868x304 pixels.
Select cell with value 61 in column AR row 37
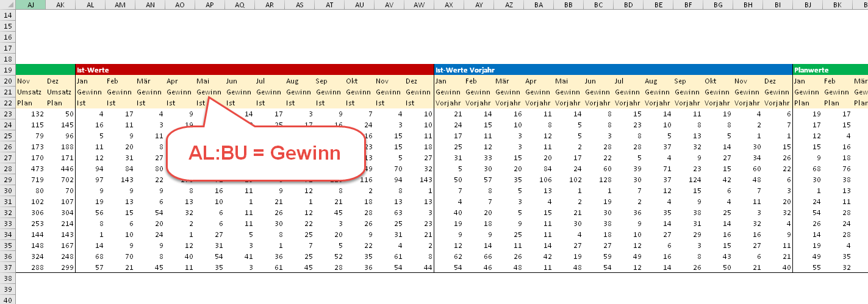point(269,267)
